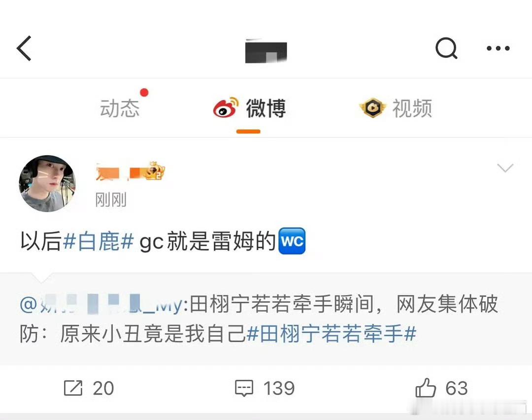The height and width of the screenshot is (420, 532).
Task: Open the three-dot more options menu
Action: (498, 48)
